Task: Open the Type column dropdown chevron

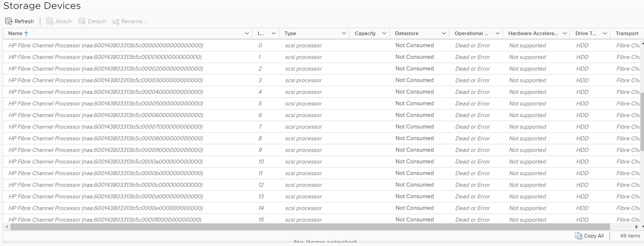Action: point(344,34)
